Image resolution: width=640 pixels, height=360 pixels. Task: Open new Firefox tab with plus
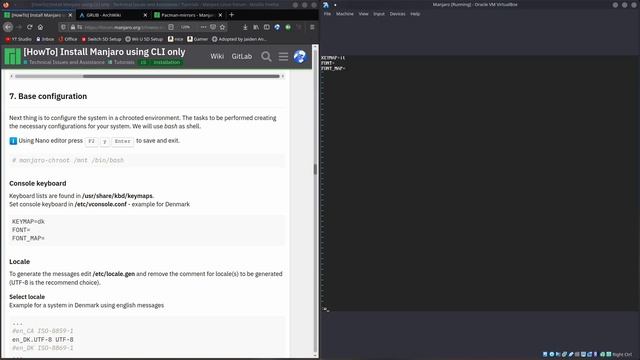(x=231, y=15)
